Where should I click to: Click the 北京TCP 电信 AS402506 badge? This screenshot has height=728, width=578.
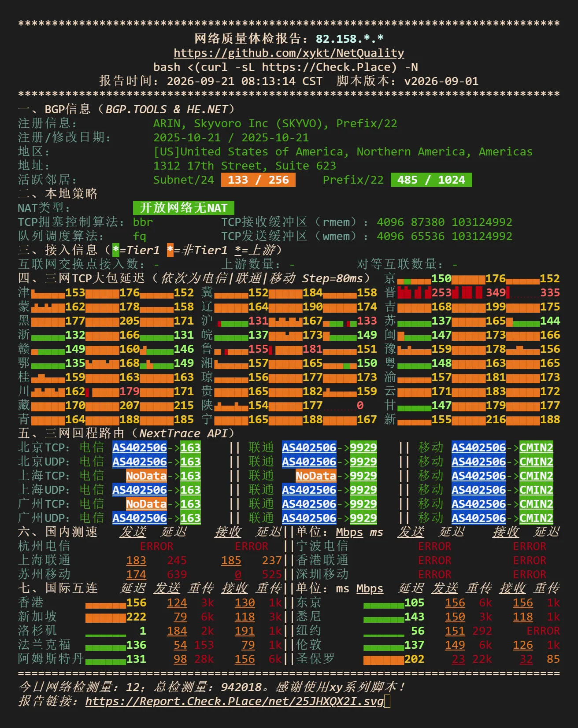coord(140,447)
